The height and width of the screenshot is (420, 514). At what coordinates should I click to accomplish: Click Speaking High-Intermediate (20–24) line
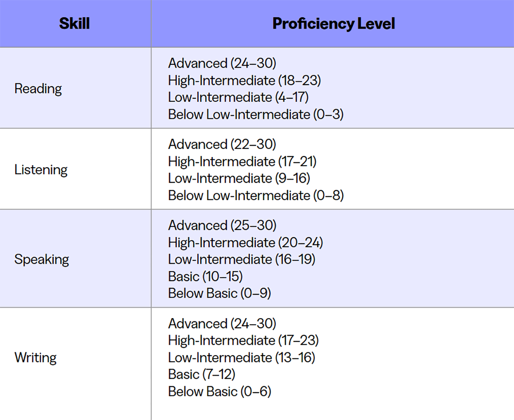[x=246, y=243]
